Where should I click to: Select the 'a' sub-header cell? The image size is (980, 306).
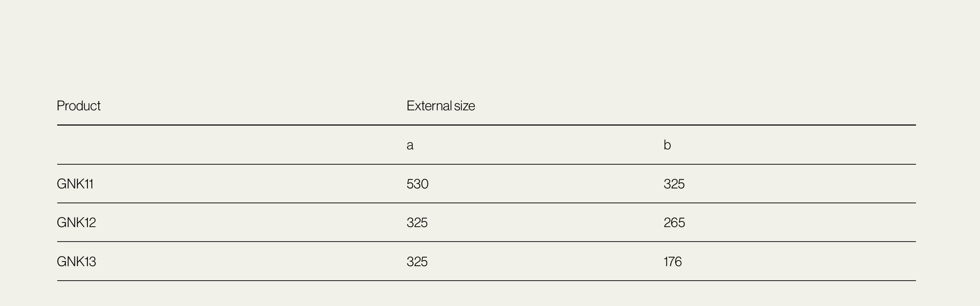click(x=410, y=145)
